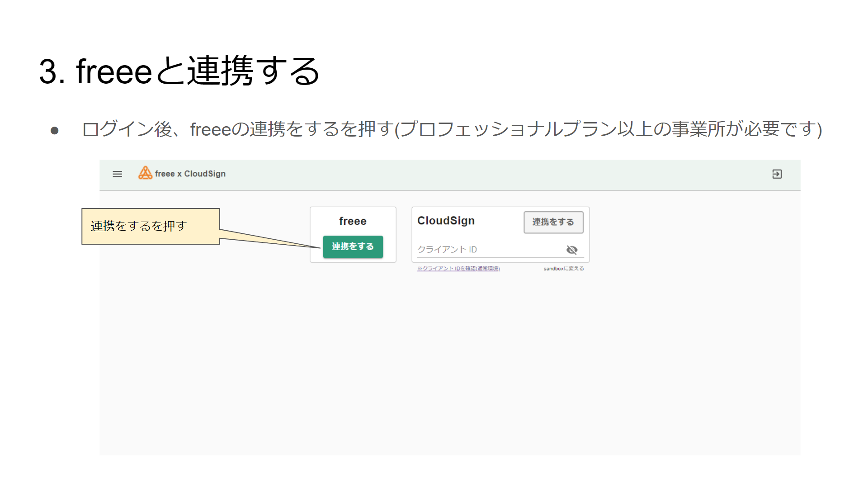
Task: Open the hamburger navigation menu
Action: 117,174
